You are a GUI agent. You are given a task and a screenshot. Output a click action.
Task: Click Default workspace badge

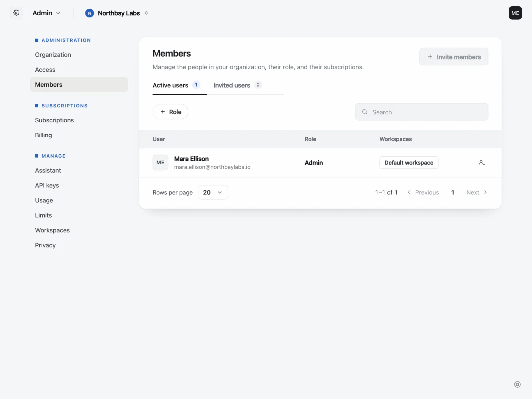(409, 163)
